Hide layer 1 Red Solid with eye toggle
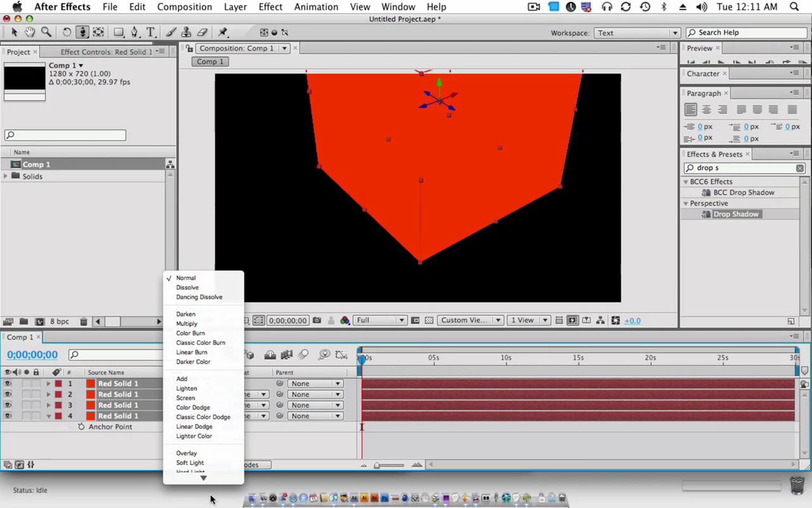Image resolution: width=812 pixels, height=508 pixels. click(x=7, y=383)
